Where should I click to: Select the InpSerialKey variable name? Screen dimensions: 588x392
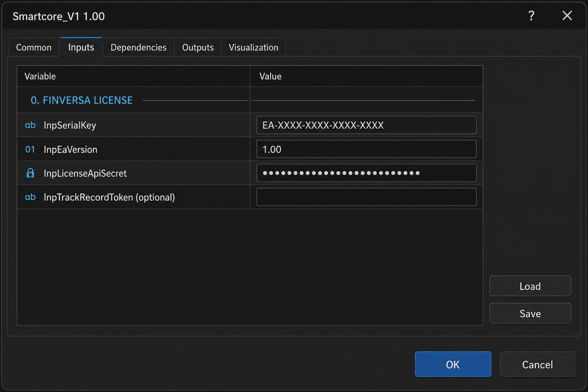70,125
